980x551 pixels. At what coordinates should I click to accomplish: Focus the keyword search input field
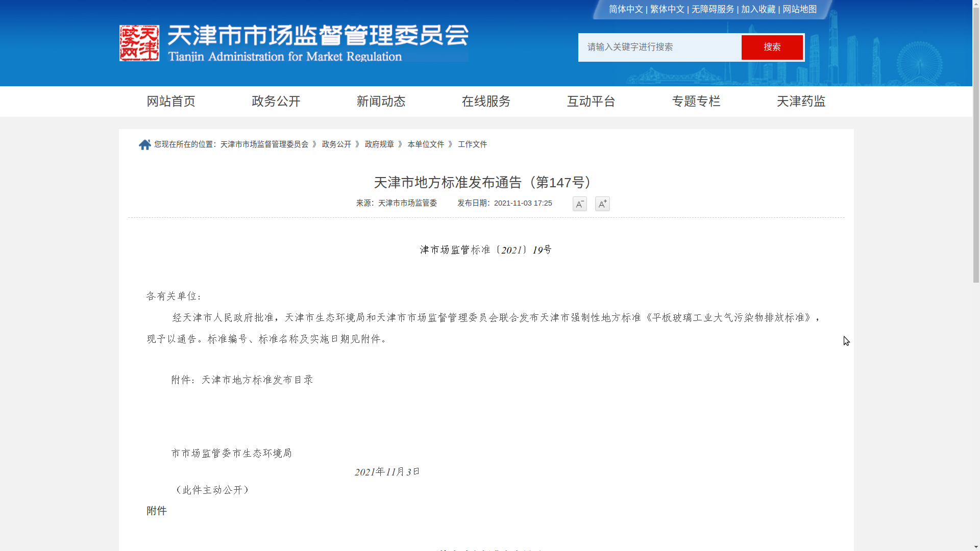coord(659,47)
